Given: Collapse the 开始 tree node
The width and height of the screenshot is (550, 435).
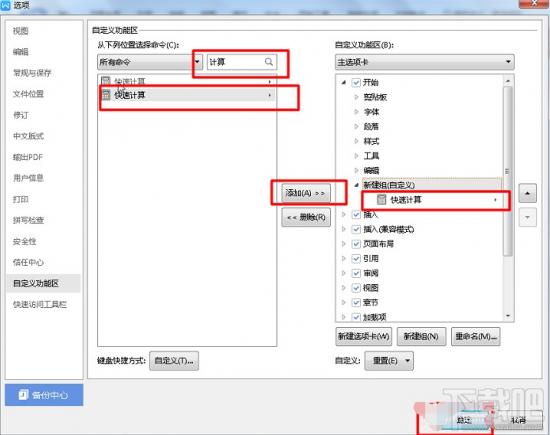Looking at the screenshot, I should (x=344, y=82).
